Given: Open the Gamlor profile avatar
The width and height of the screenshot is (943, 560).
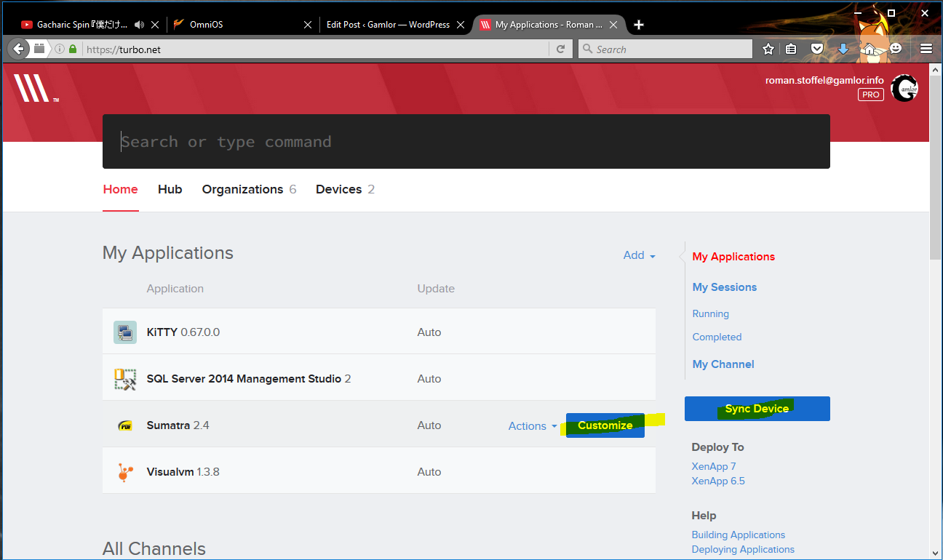Looking at the screenshot, I should point(904,89).
